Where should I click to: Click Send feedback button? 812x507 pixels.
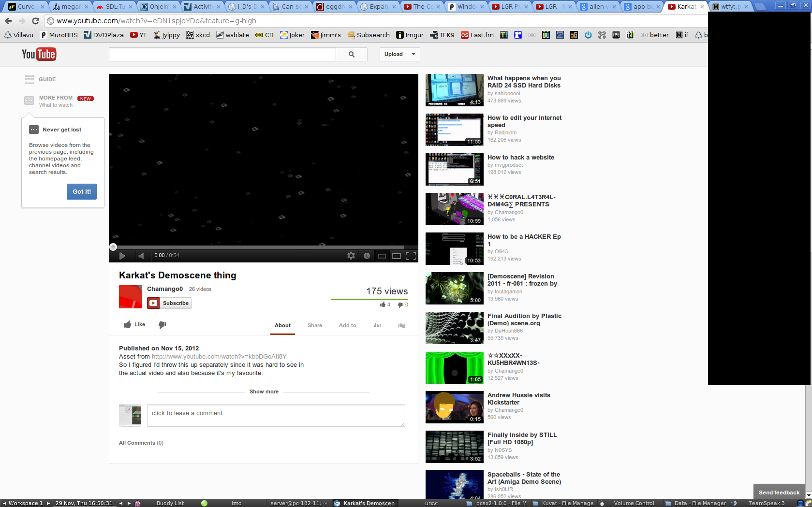pyautogui.click(x=779, y=492)
